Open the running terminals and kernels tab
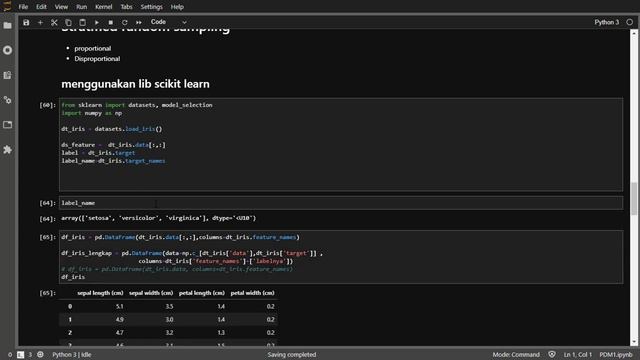This screenshot has width=640, height=360. 7,50
